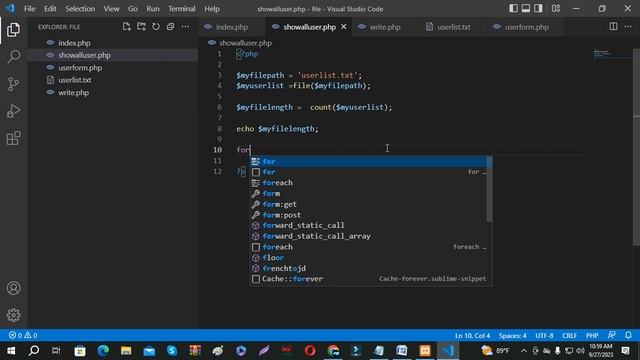This screenshot has width=640, height=360.
Task: Pick the 'forward_static_call_array' suggestion
Action: (x=368, y=236)
